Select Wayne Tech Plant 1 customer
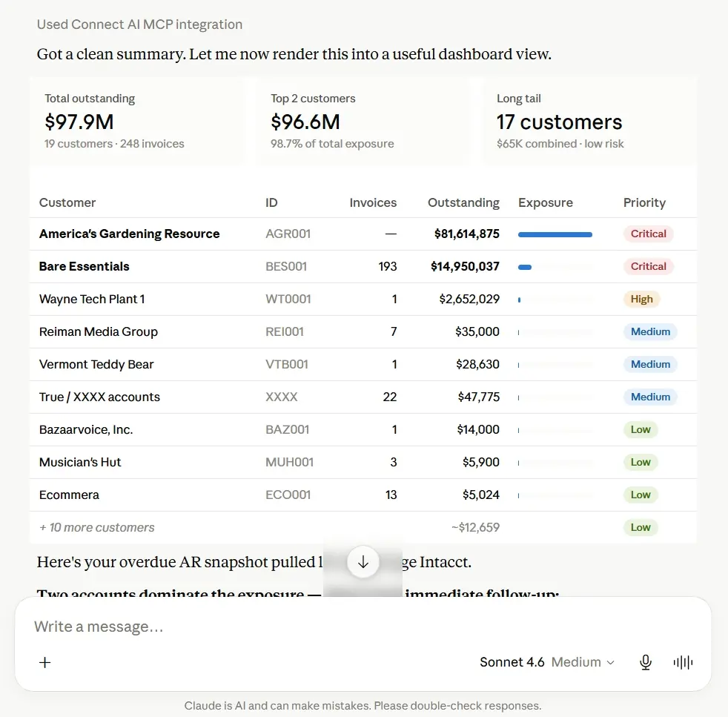Screen dimensions: 728x717 pos(92,299)
